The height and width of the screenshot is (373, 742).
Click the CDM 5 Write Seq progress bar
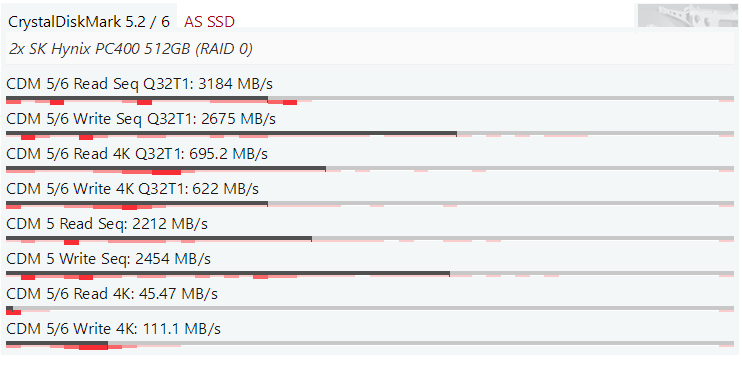pyautogui.click(x=370, y=274)
